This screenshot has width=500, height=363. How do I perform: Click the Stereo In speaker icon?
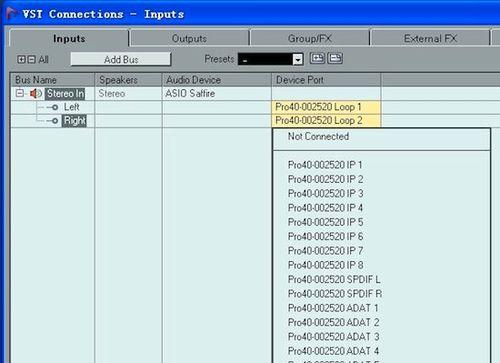coord(36,94)
